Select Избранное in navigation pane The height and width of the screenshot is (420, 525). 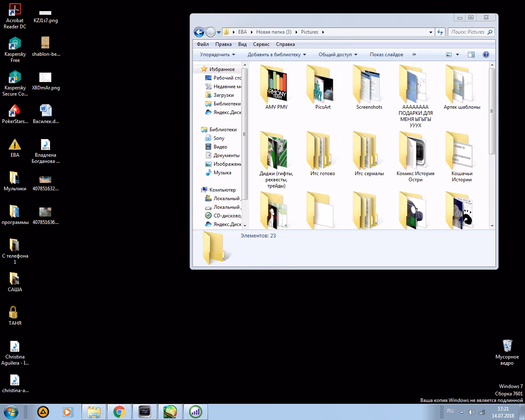tap(222, 69)
